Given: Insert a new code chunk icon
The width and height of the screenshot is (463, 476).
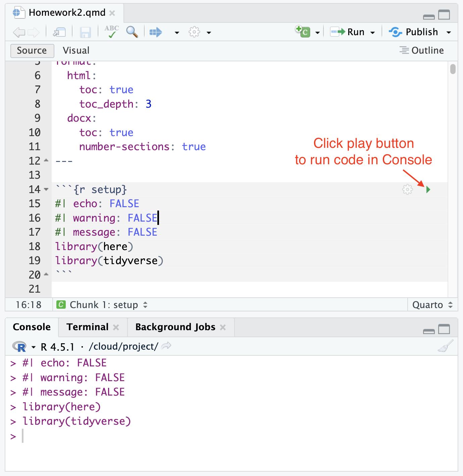Looking at the screenshot, I should click(x=303, y=32).
